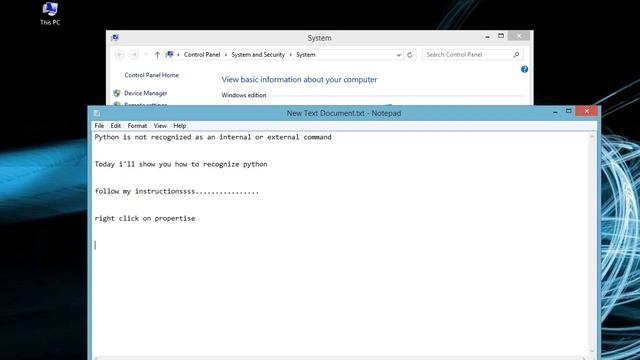Open recent locations dropdown arrow

(145, 54)
